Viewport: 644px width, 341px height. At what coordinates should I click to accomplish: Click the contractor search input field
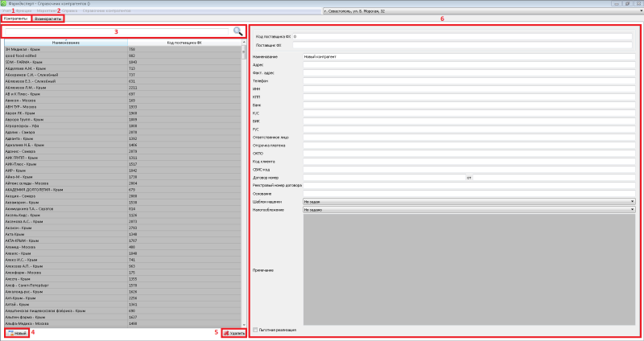(x=118, y=31)
